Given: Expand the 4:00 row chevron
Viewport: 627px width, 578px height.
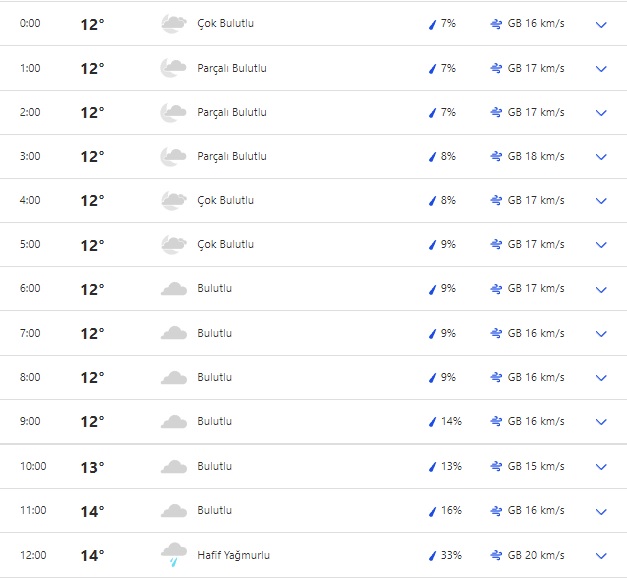Looking at the screenshot, I should click(601, 201).
